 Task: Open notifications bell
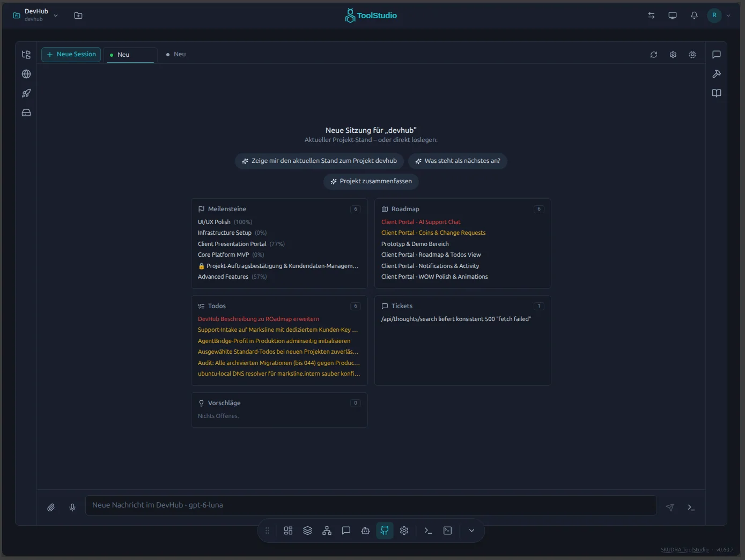[x=694, y=16]
